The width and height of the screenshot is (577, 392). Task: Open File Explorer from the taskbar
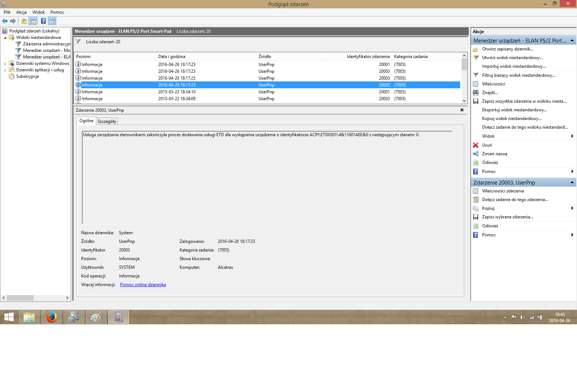click(x=29, y=317)
